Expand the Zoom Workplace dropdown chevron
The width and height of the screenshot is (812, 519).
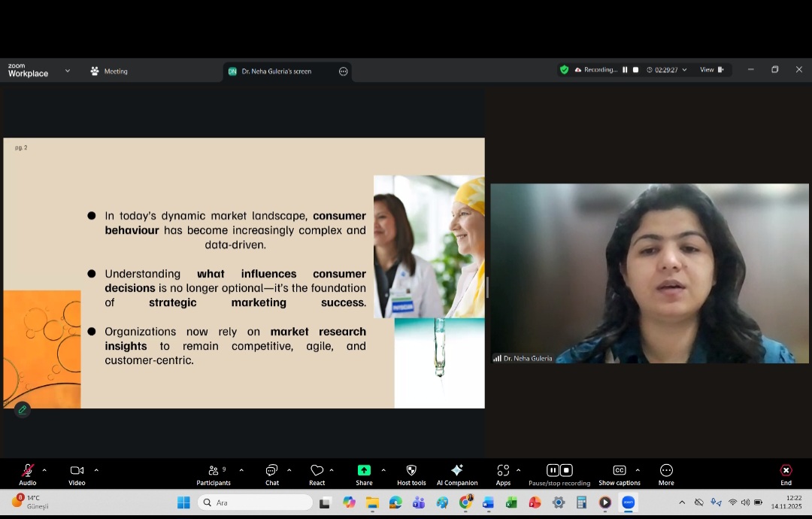68,71
